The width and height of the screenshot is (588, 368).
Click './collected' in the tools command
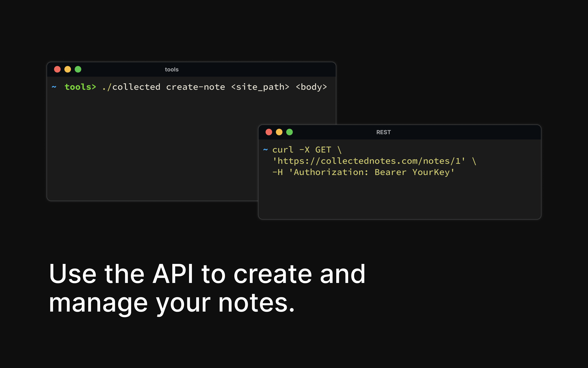coord(131,87)
